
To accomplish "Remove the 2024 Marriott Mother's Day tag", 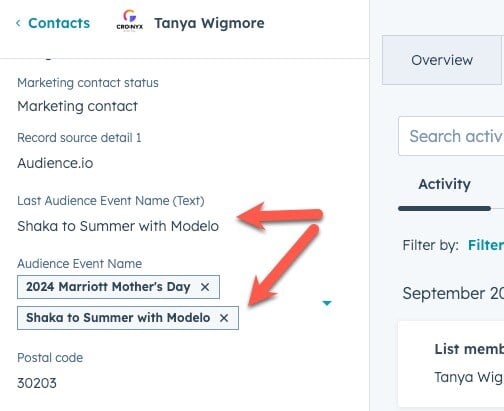I will pos(205,287).
